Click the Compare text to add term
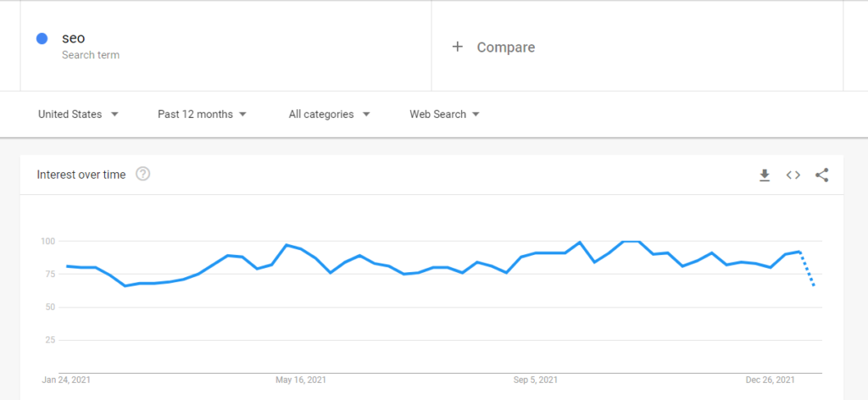868x400 pixels. click(506, 47)
